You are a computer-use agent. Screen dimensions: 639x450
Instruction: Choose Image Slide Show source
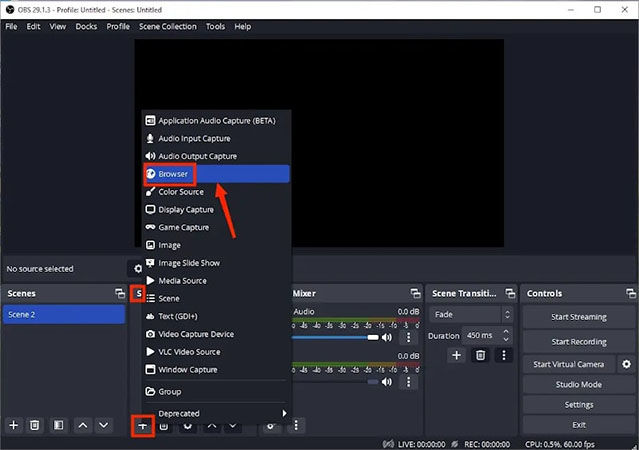tap(216, 263)
